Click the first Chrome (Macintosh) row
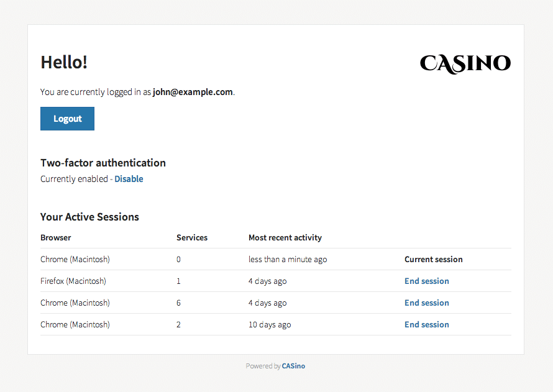 click(75, 259)
